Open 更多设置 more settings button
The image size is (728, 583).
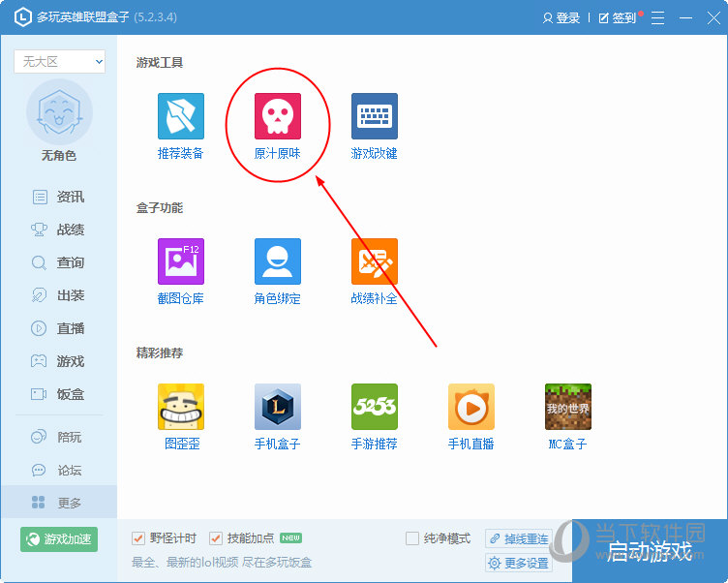(519, 563)
